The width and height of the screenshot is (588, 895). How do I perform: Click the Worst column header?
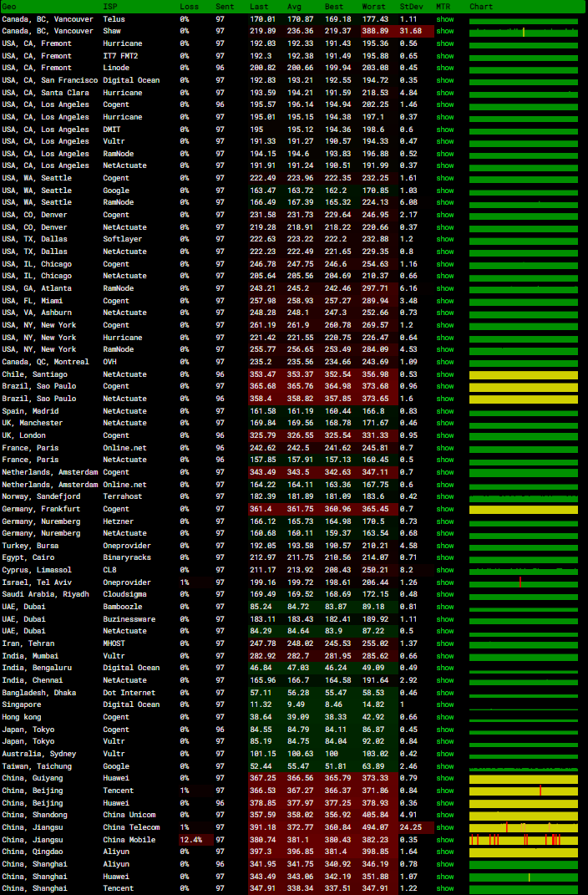(373, 7)
